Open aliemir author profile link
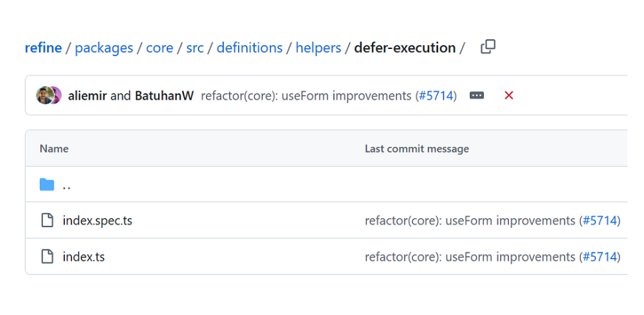Image resolution: width=644 pixels, height=315 pixels. click(87, 96)
